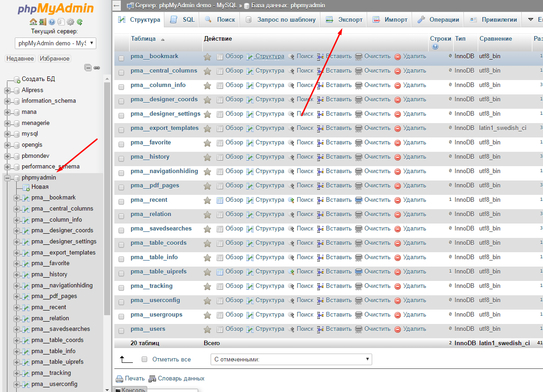Check the pma__recent row checkbox
Viewport: 543px width, 392px height.
[121, 201]
